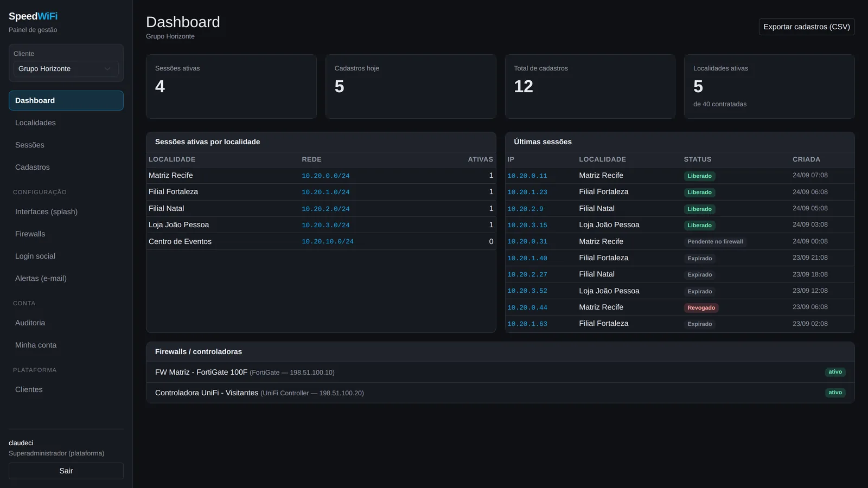Click session IP 10.20.1.23

point(527,192)
